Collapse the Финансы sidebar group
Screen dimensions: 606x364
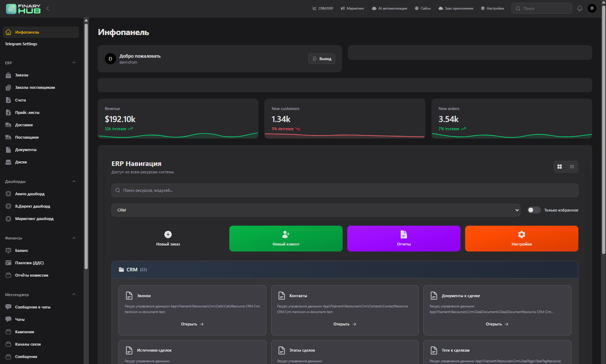74,238
